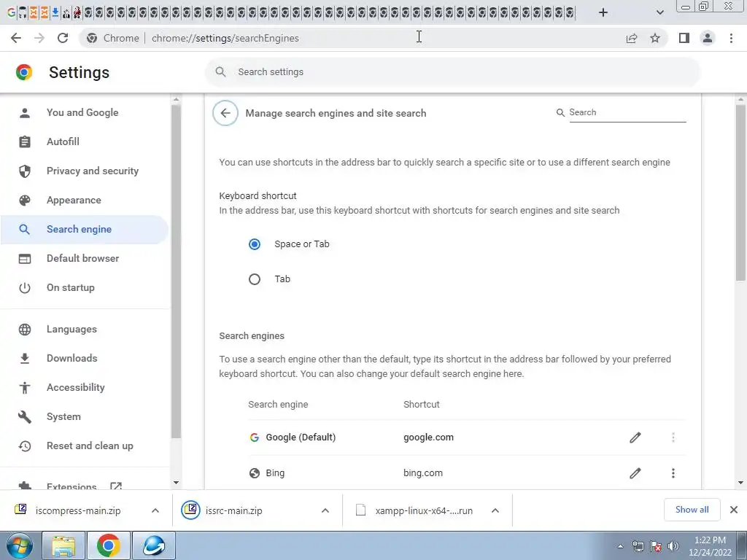Click the taskbar clock showing 1:22 PM
The width and height of the screenshot is (747, 560).
[710, 546]
